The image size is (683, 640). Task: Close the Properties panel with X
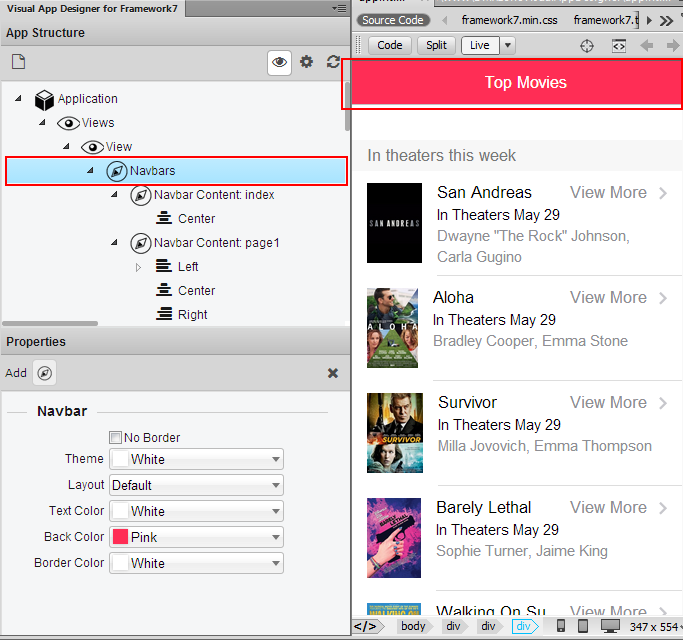333,373
